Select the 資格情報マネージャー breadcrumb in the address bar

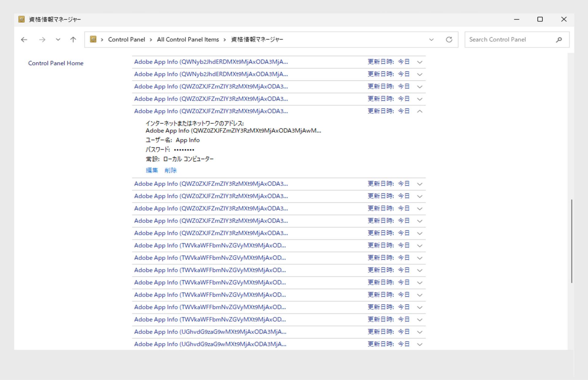click(x=257, y=40)
